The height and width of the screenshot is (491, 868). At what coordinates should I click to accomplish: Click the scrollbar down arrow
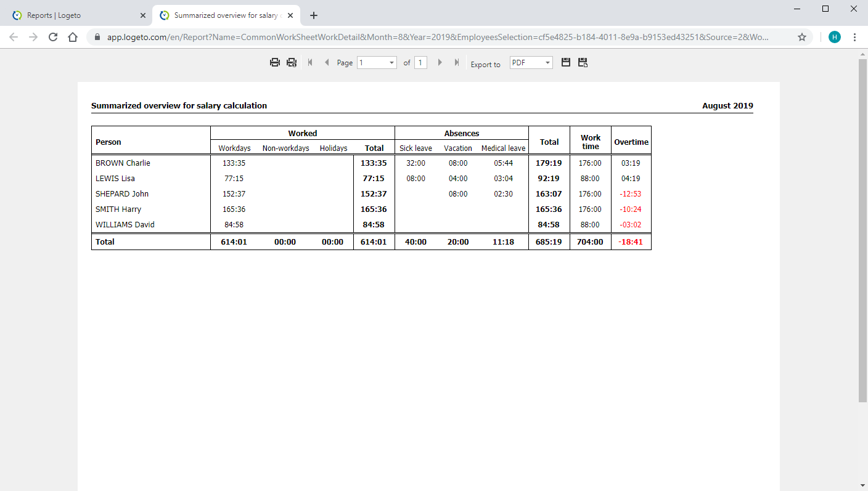862,485
